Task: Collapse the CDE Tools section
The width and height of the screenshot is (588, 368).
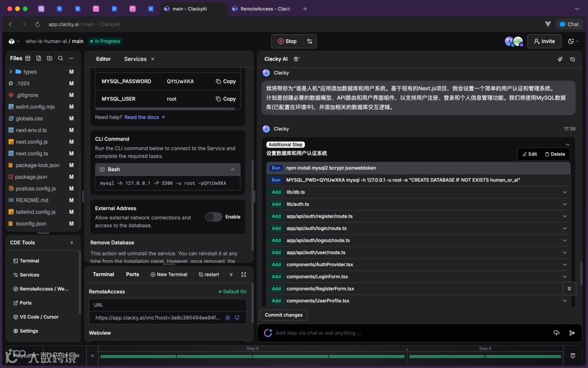Action: tap(72, 243)
